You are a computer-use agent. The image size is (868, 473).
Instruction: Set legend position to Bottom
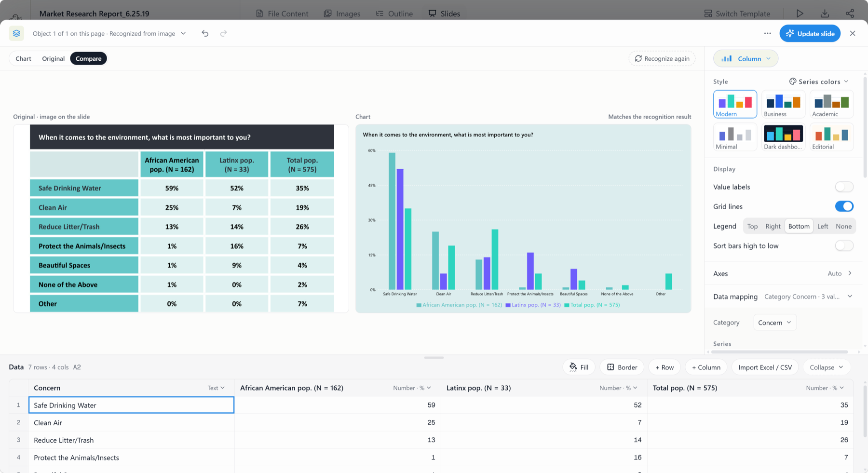tap(799, 226)
